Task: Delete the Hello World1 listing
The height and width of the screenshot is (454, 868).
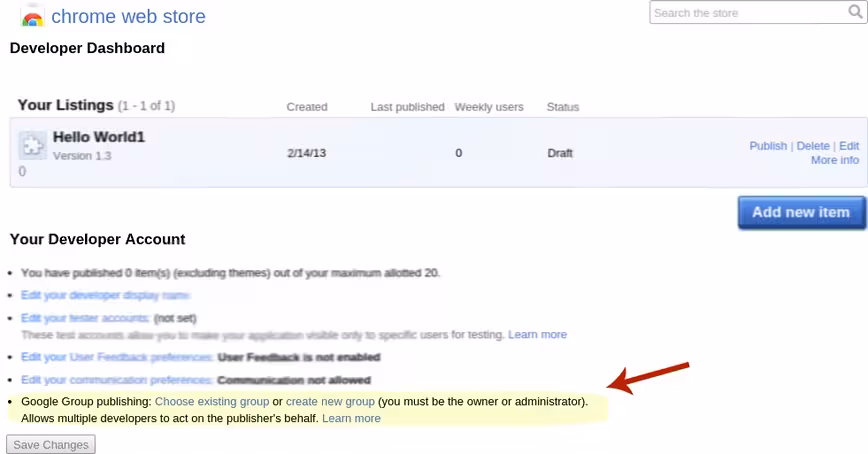Action: [813, 146]
